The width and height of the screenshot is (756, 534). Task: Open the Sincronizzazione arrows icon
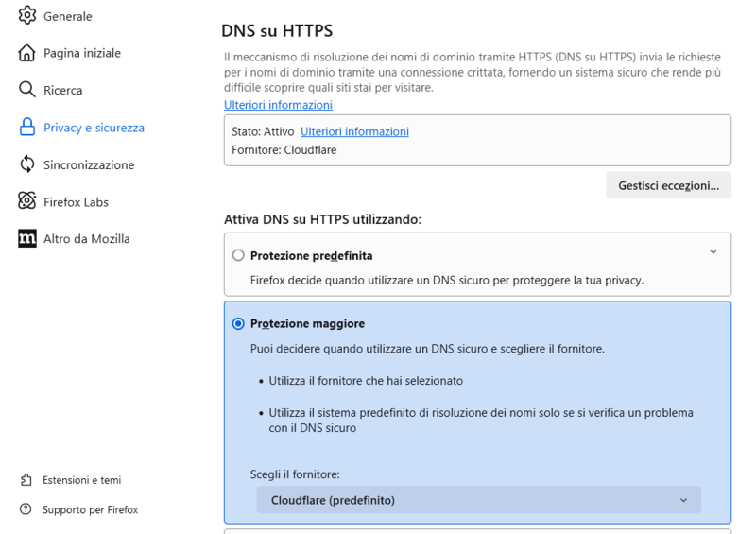point(27,164)
